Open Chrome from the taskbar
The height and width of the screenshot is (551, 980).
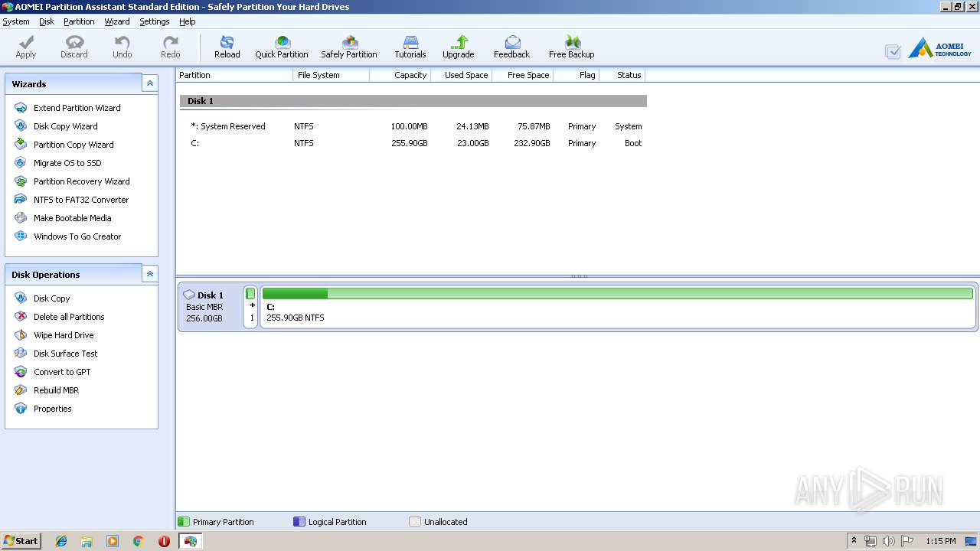(139, 541)
